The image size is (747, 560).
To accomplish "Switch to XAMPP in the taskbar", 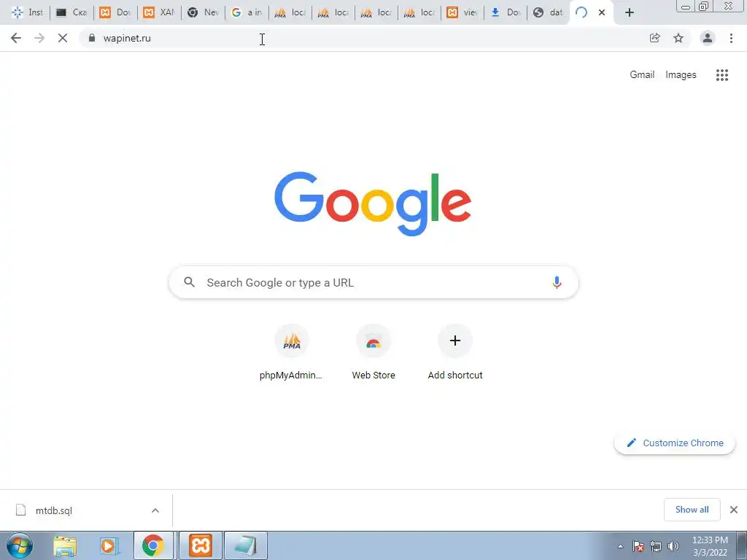I will pyautogui.click(x=201, y=545).
